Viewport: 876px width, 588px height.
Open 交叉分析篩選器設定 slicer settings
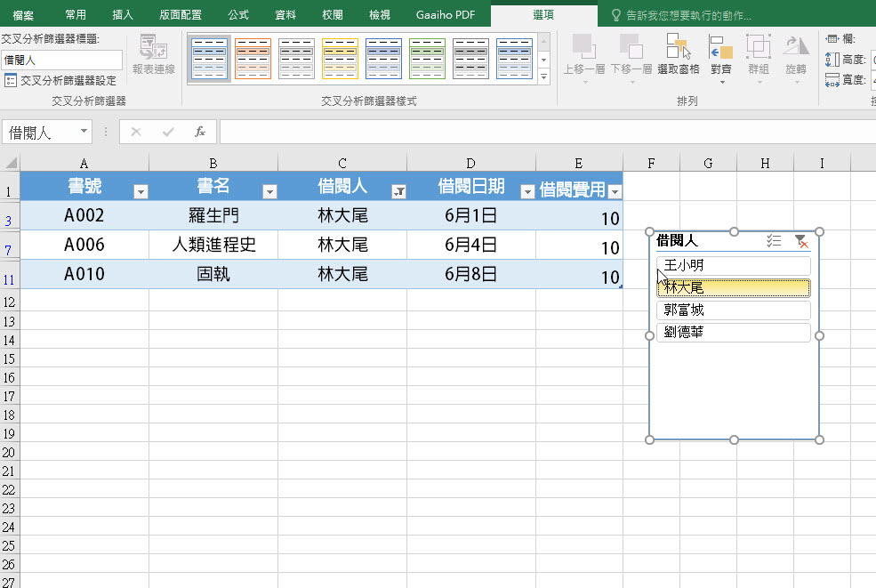(60, 80)
